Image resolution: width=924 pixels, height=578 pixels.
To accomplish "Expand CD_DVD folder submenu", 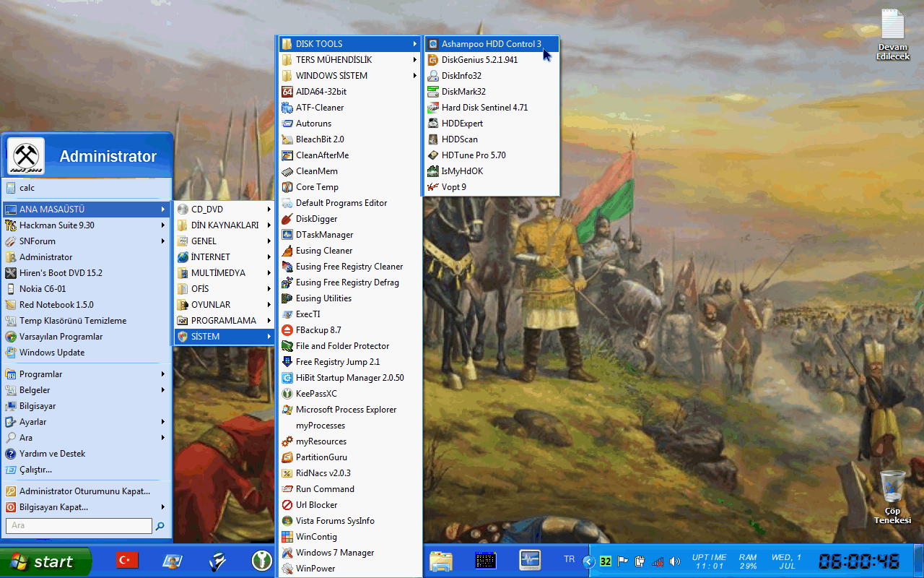I will tap(225, 210).
